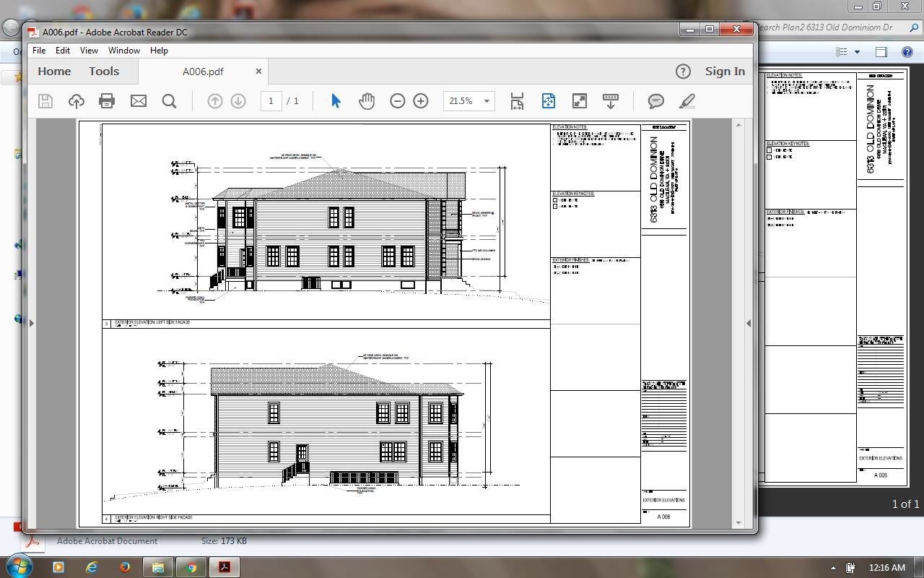Toggle Explorer preview pane icon
Screen dimensions: 924x578
(x=881, y=51)
